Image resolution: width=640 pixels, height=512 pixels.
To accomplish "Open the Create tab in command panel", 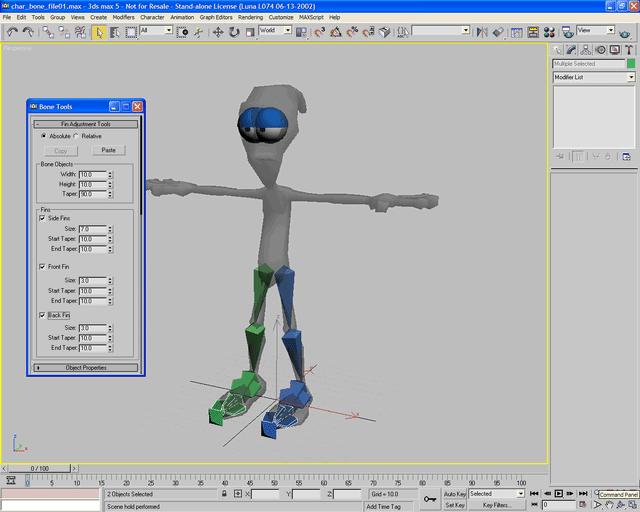I will [x=559, y=49].
